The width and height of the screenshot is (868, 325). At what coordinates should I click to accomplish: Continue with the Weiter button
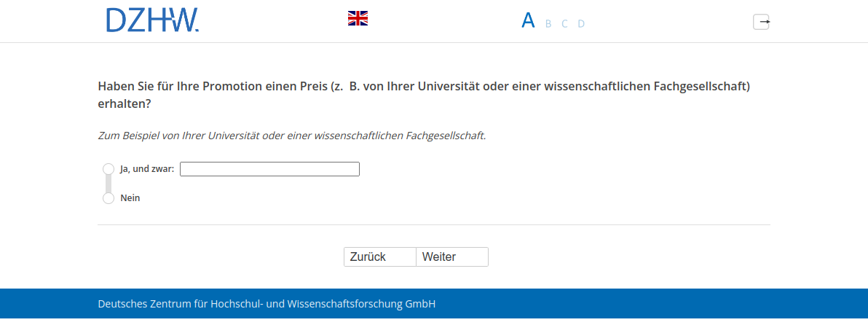[x=451, y=257]
